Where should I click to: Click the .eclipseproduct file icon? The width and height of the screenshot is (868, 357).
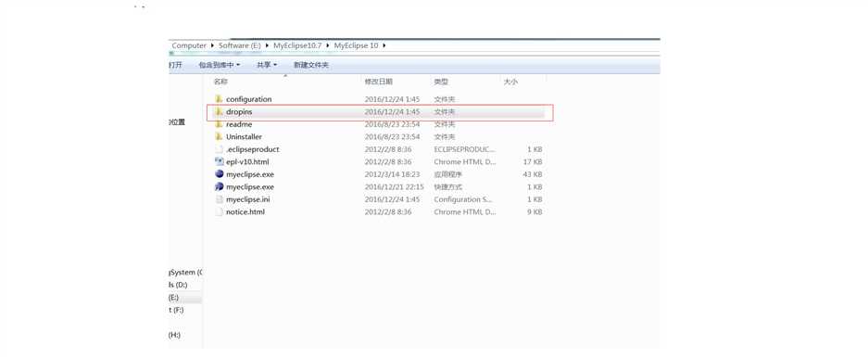click(x=220, y=149)
